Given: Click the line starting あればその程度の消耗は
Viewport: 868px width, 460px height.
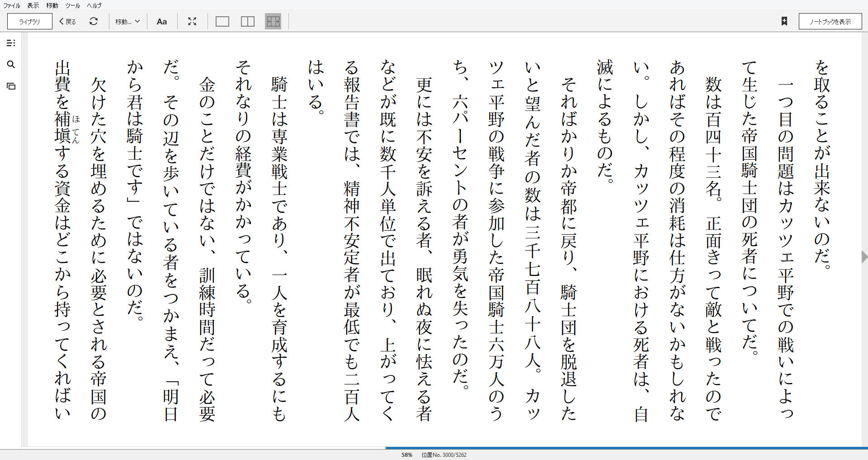Looking at the screenshot, I should (x=677, y=240).
